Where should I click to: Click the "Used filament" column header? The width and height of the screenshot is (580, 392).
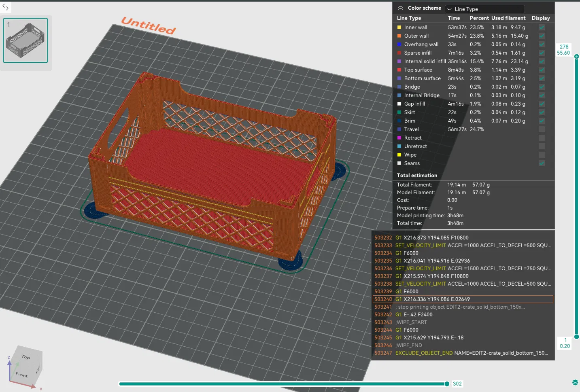tap(508, 18)
